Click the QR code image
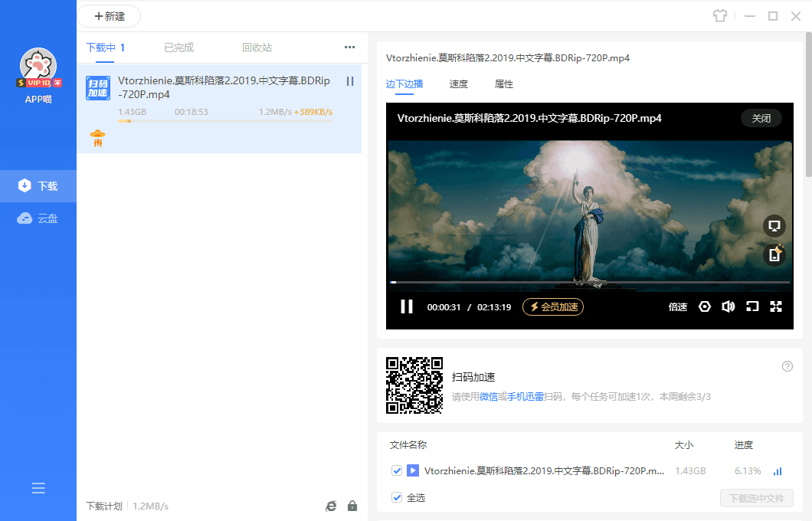The width and height of the screenshot is (812, 521). (414, 385)
